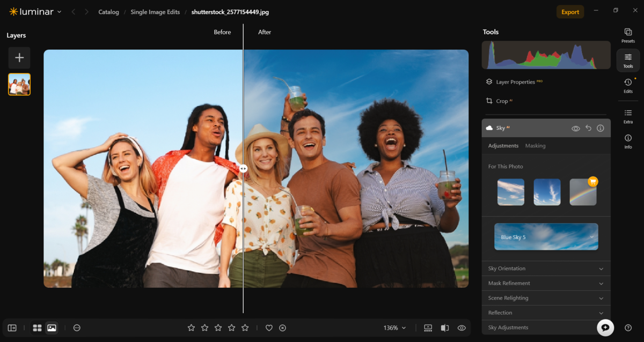Open the Extra panel

[628, 116]
